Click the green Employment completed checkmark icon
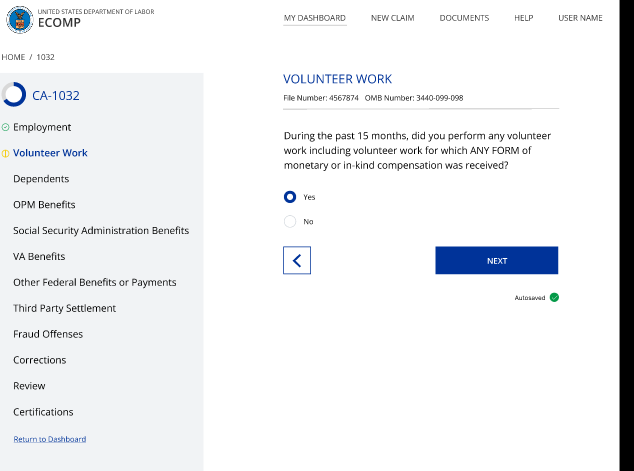634x471 pixels. click(6, 127)
